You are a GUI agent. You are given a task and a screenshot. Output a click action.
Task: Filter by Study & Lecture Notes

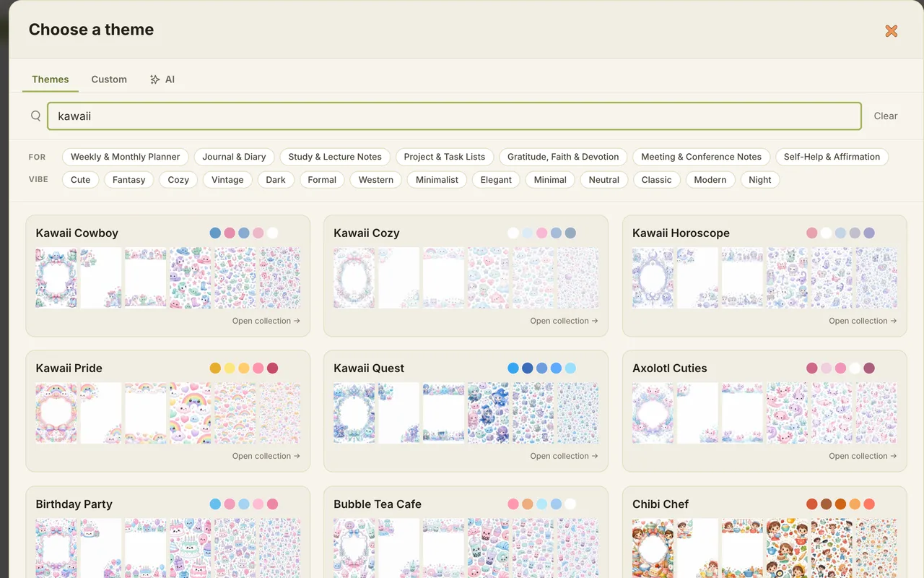(335, 157)
